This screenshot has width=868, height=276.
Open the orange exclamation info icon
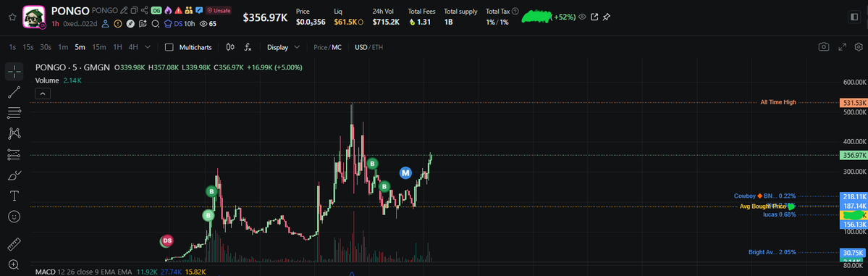coord(118,24)
